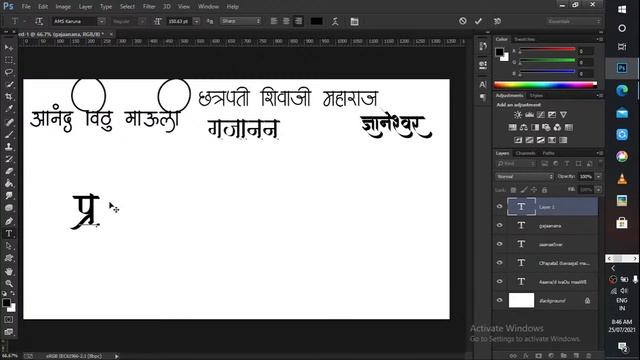Open the Color panel flyout menu
This screenshot has height=360, width=640.
pyautogui.click(x=599, y=39)
